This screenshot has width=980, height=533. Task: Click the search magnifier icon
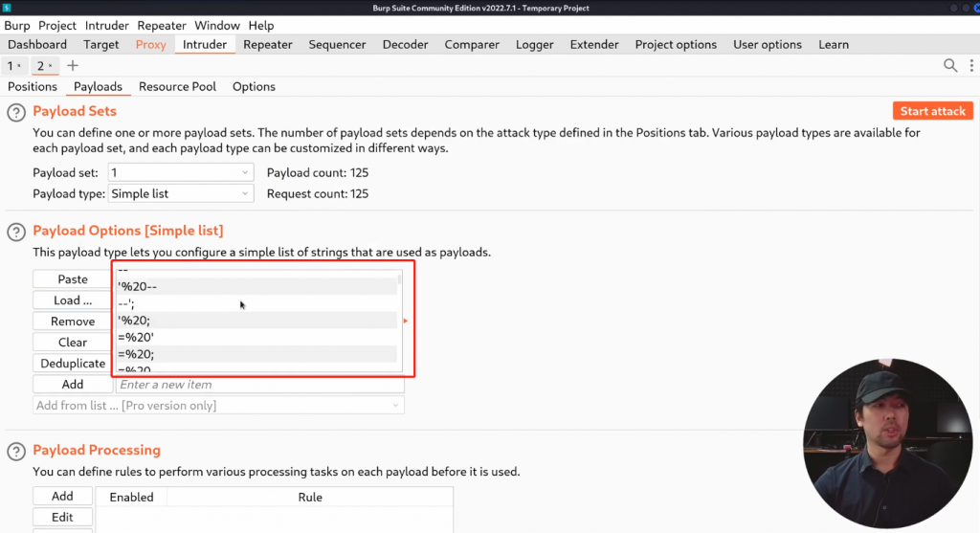tap(950, 65)
